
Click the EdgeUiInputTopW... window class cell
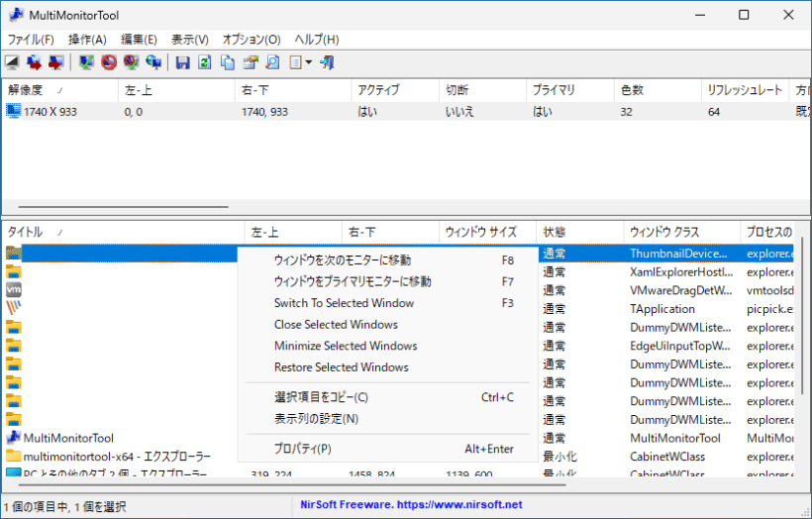(x=680, y=346)
